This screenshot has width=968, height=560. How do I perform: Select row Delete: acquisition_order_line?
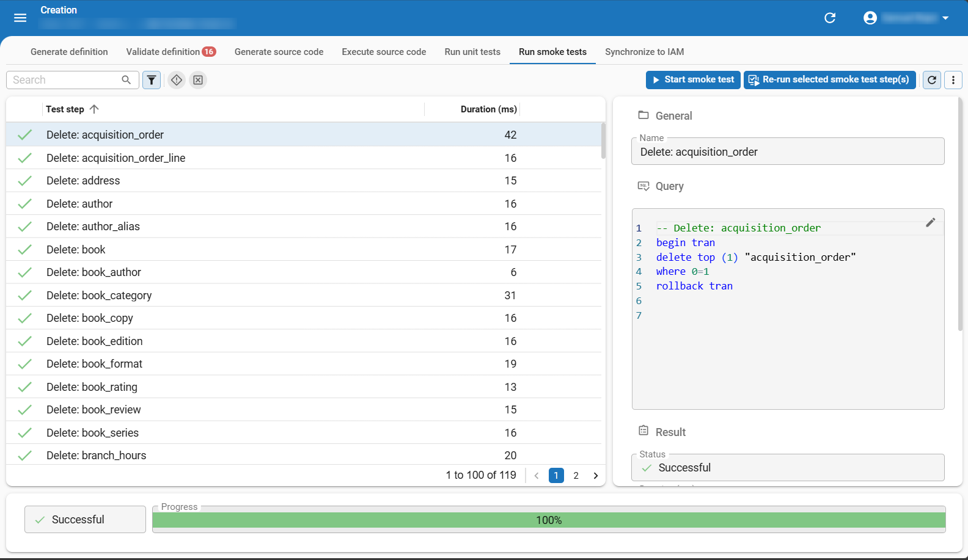tap(304, 158)
